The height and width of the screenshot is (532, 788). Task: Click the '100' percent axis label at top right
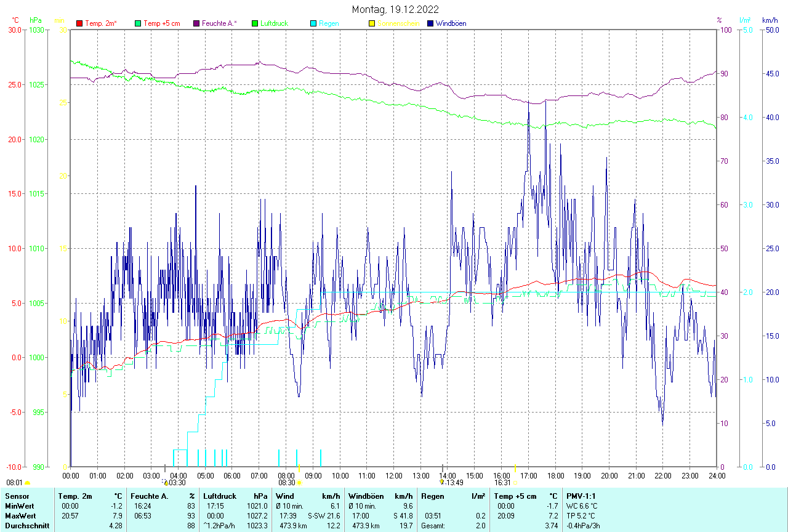[x=725, y=30]
